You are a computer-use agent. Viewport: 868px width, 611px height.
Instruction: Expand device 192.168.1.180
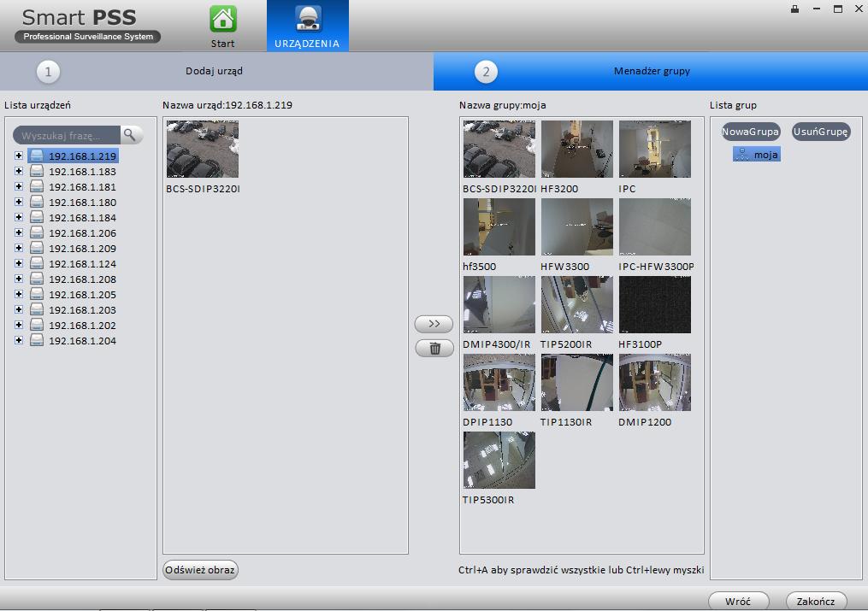coord(19,202)
